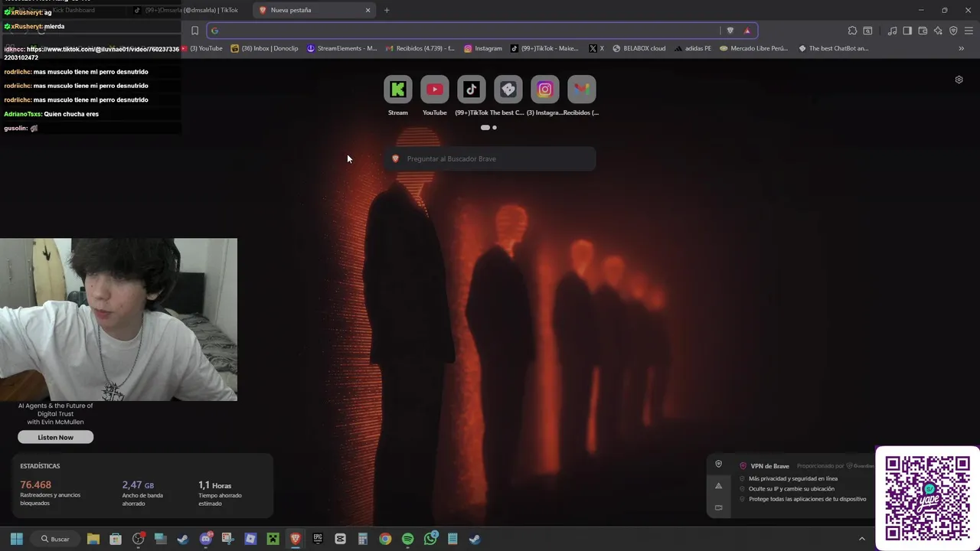Screen dimensions: 980x551
Task: Click the Listen Now button
Action: click(x=56, y=437)
